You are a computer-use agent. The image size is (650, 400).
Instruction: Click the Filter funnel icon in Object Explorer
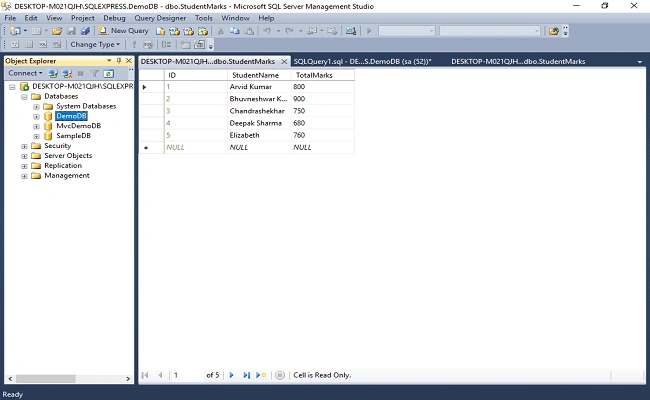(x=95, y=73)
